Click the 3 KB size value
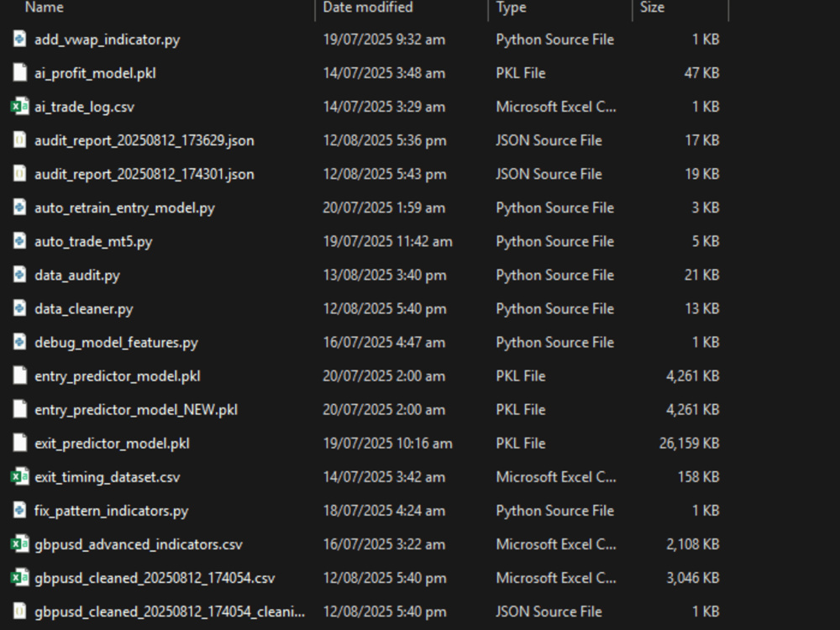 (x=706, y=207)
